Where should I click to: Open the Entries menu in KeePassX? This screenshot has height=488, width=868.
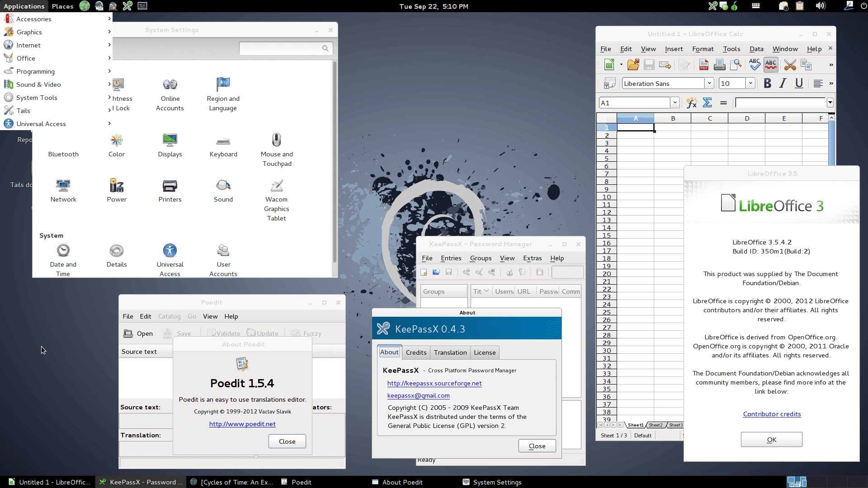pyautogui.click(x=451, y=258)
